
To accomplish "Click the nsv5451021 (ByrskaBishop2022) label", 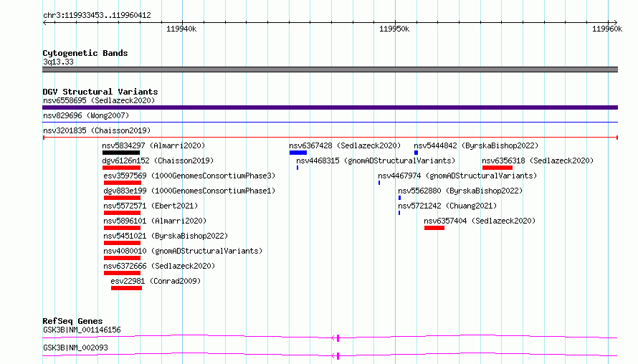I will (166, 236).
